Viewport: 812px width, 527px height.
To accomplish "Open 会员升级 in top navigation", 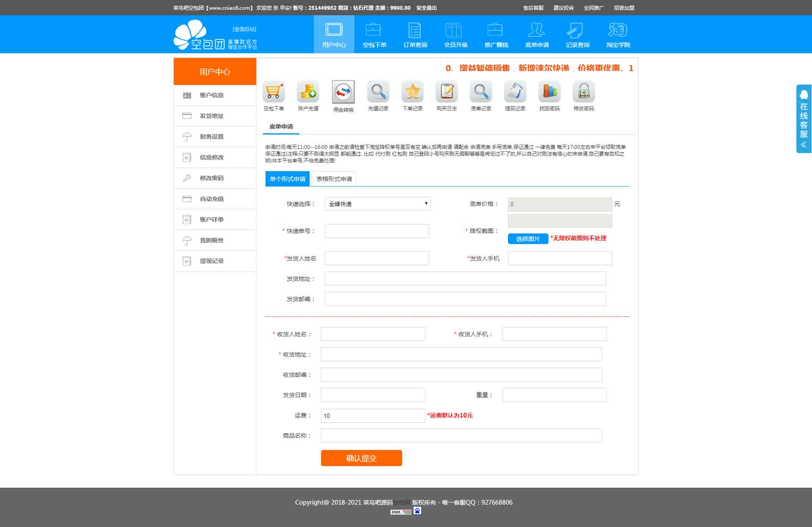I will (455, 35).
